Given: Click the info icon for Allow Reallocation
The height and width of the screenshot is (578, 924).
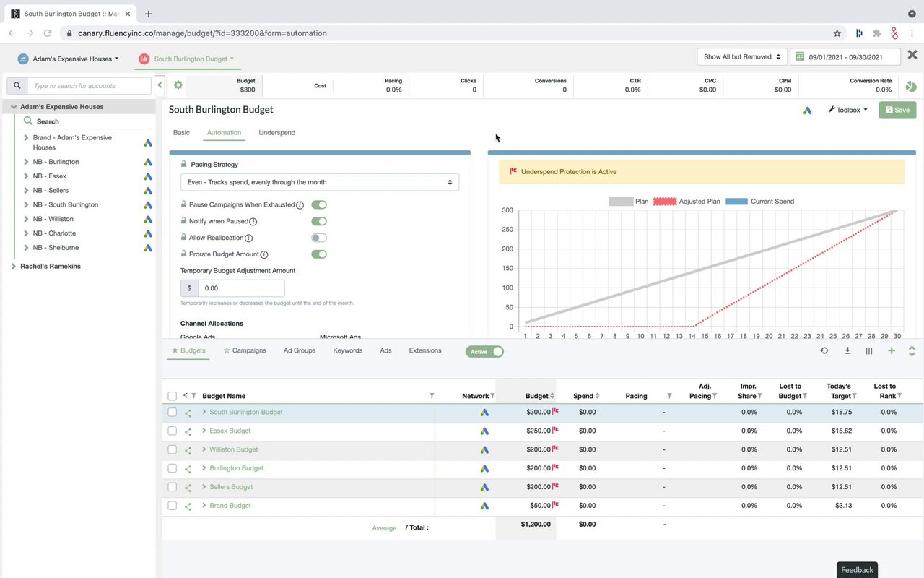Looking at the screenshot, I should [x=248, y=238].
